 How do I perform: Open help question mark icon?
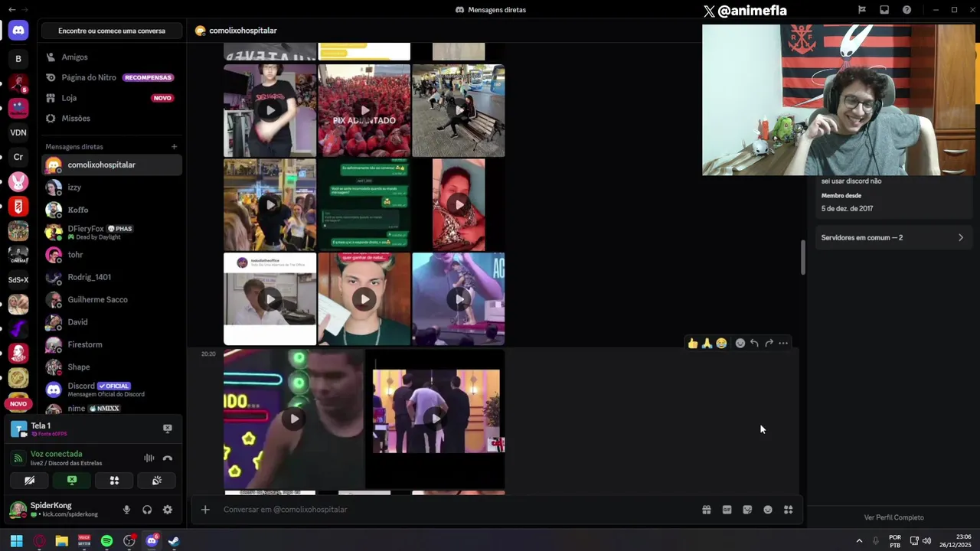[x=906, y=10]
